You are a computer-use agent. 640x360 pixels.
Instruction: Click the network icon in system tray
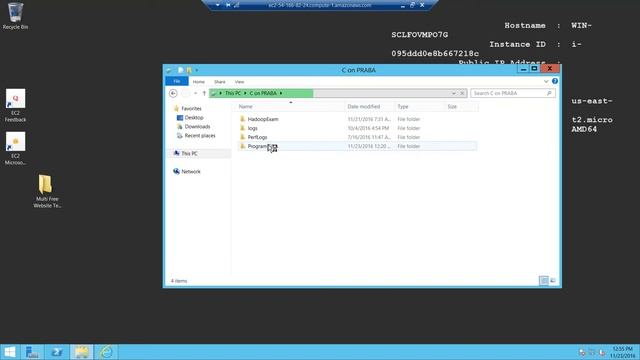coord(591,352)
